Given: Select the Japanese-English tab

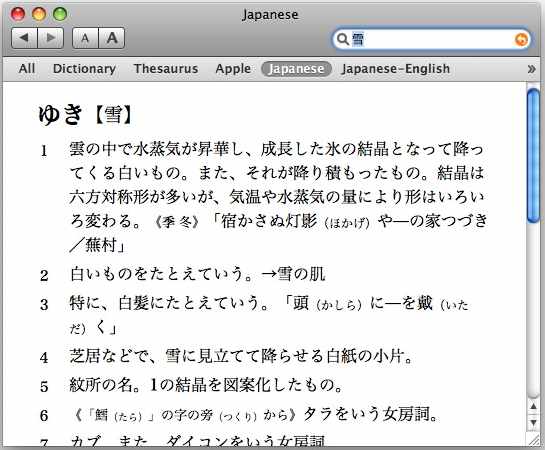Looking at the screenshot, I should coord(396,69).
